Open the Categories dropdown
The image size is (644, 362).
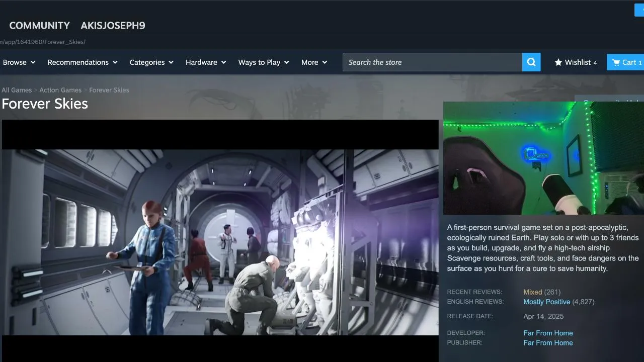tap(151, 62)
